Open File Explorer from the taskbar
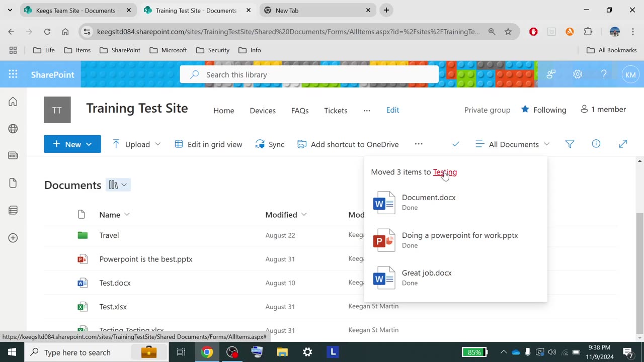 (x=282, y=352)
